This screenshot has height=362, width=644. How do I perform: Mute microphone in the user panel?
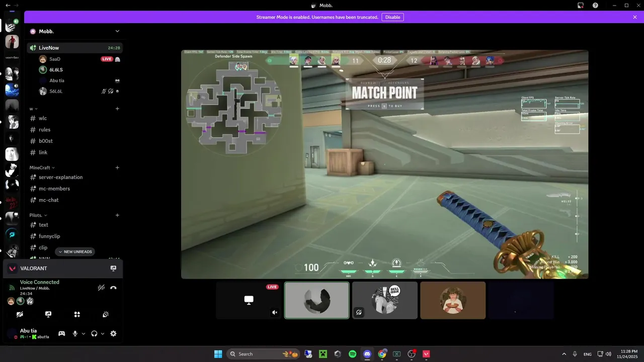pos(75,333)
